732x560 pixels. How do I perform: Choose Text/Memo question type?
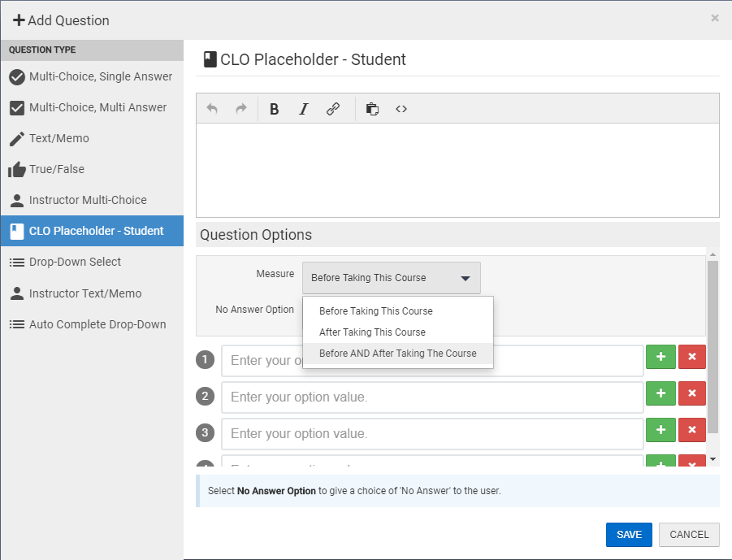tap(92, 138)
